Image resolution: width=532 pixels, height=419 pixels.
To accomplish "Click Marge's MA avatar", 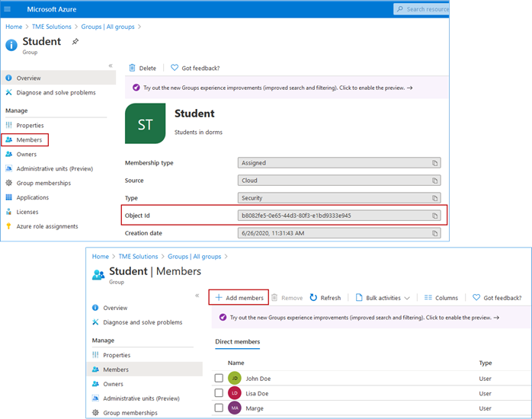I will [x=235, y=408].
